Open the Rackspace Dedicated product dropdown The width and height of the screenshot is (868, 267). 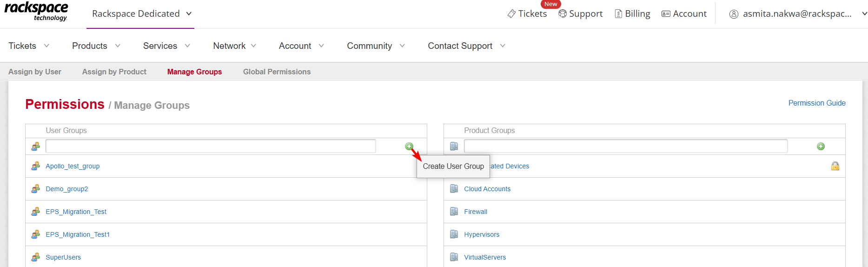(x=141, y=14)
